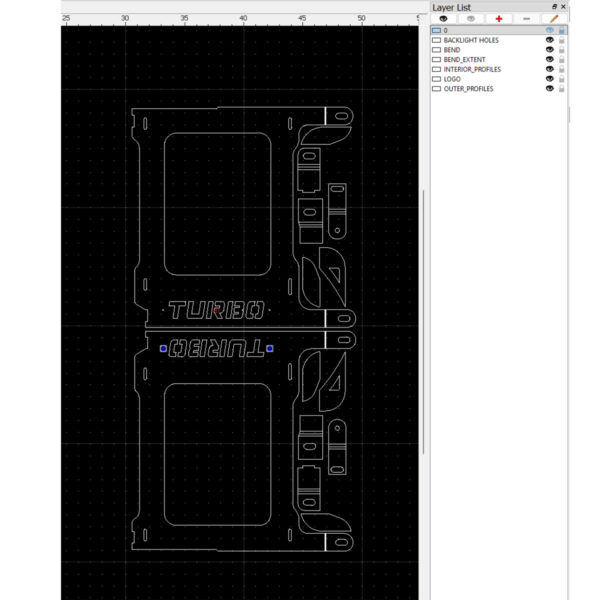Toggle visibility of BEND_EXTENT layer
The height and width of the screenshot is (600, 600).
point(549,60)
